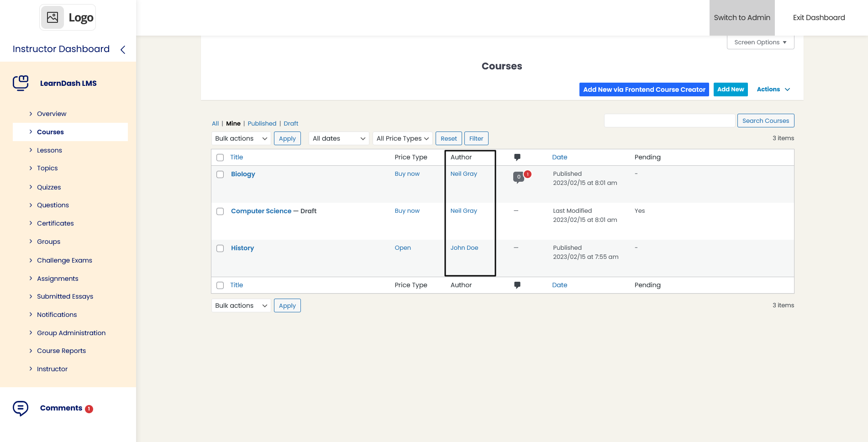Click comments column icon in table footer

point(517,285)
